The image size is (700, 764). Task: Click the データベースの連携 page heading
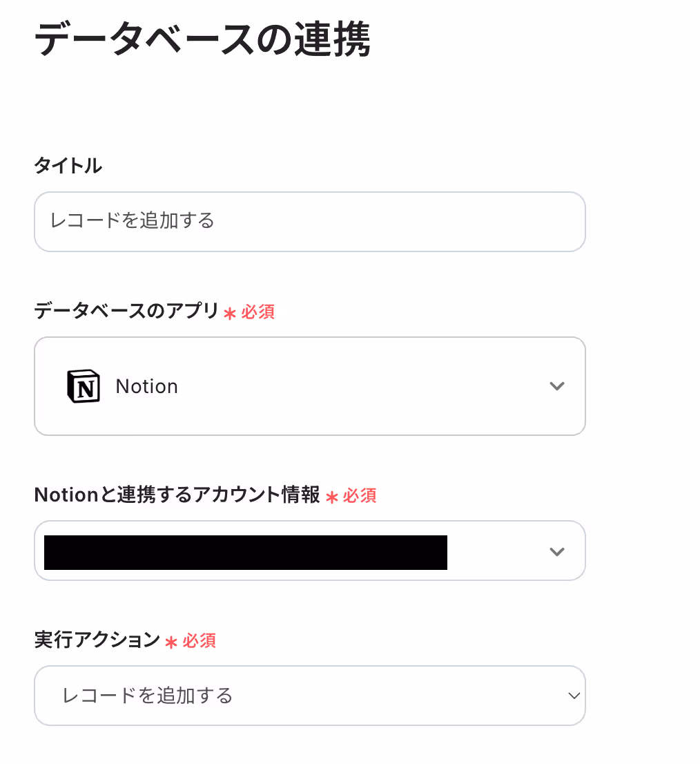coord(202,41)
